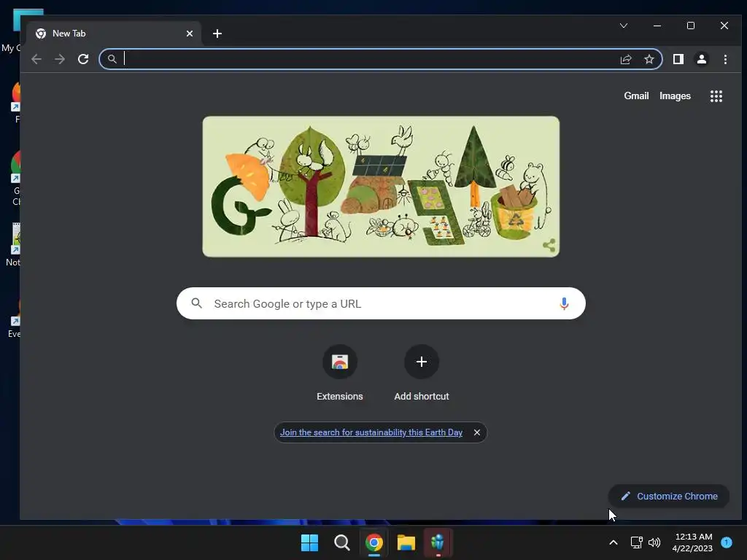Image resolution: width=747 pixels, height=560 pixels.
Task: Open the Chrome three-dot menu
Action: [725, 59]
